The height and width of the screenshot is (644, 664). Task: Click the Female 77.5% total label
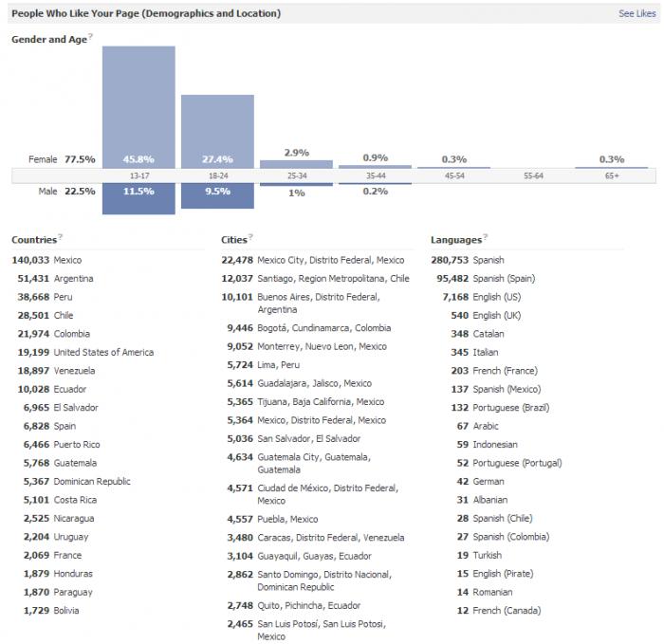[62, 159]
